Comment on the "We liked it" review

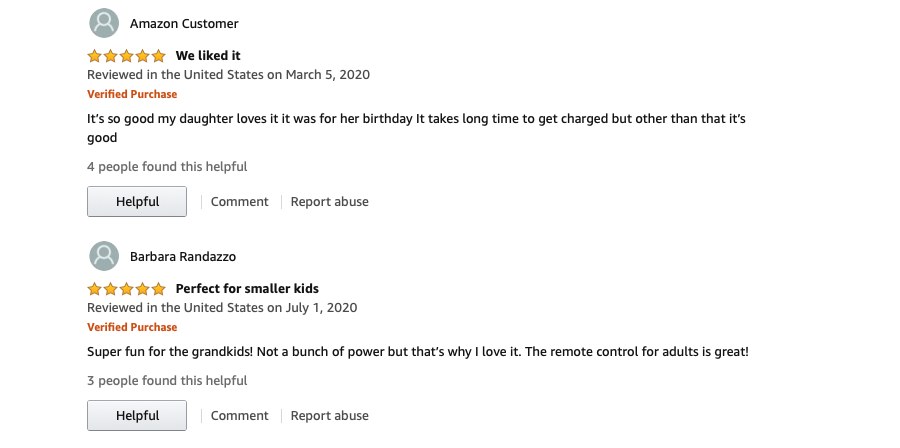[x=239, y=202]
